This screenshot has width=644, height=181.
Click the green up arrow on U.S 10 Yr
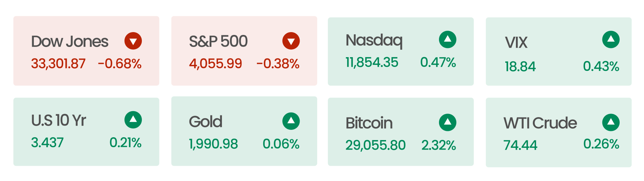[133, 120]
